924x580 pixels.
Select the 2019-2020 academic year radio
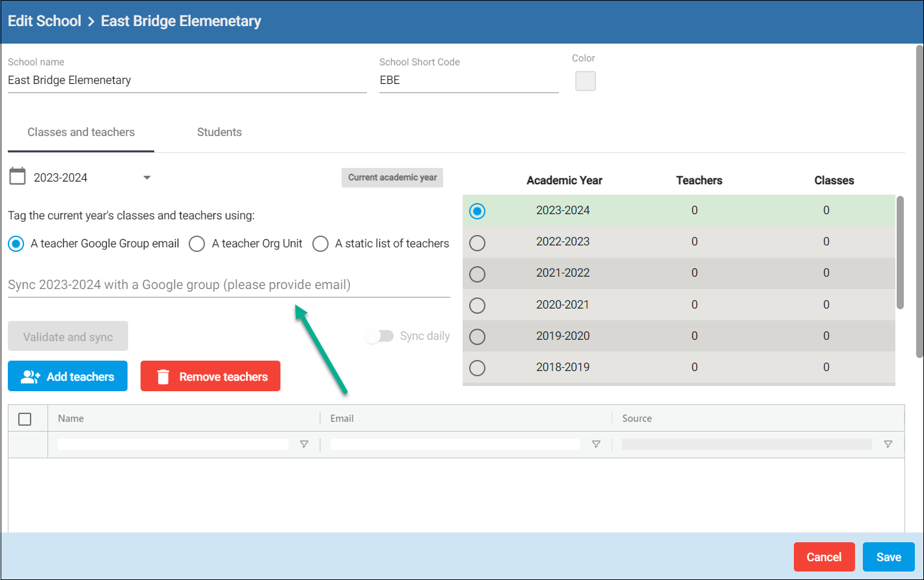pos(478,337)
